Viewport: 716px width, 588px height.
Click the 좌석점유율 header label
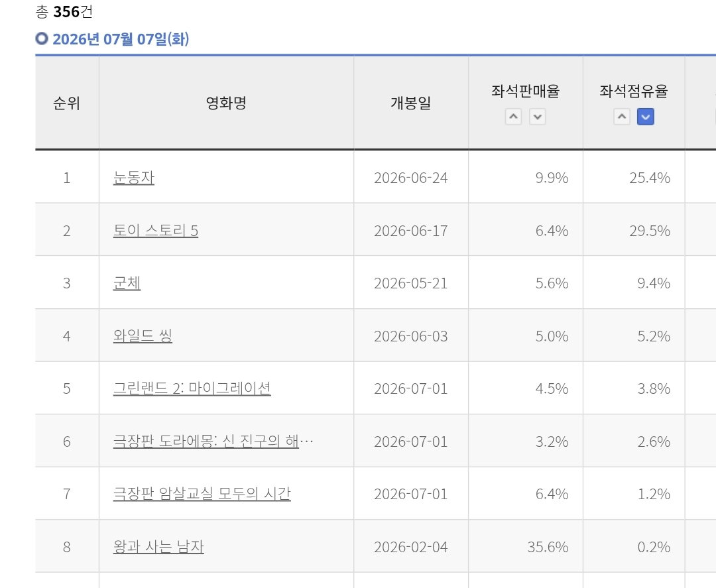(x=634, y=91)
